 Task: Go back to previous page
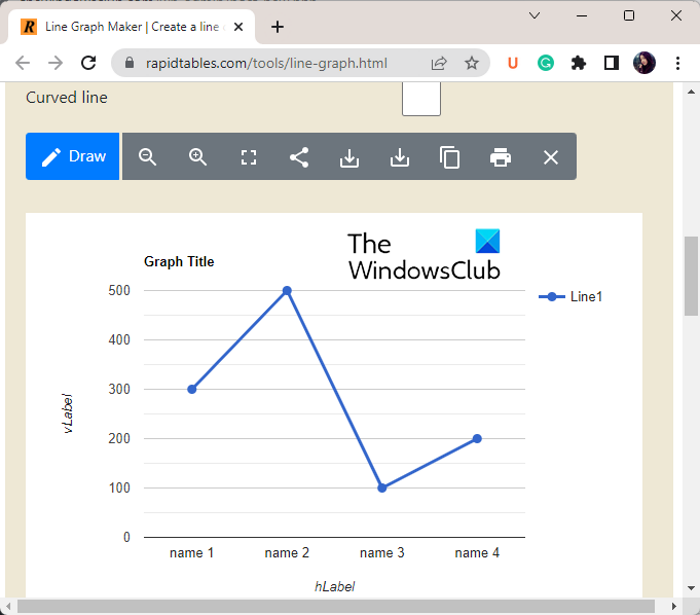22,63
